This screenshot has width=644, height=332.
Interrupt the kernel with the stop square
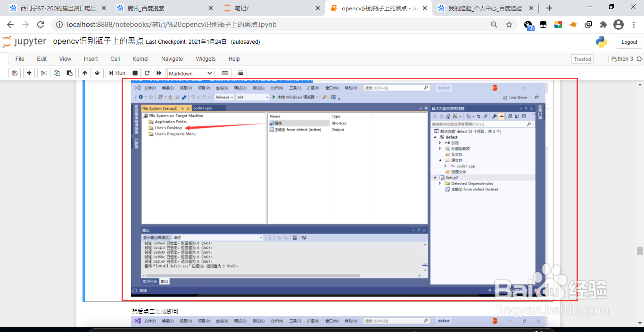click(x=135, y=73)
